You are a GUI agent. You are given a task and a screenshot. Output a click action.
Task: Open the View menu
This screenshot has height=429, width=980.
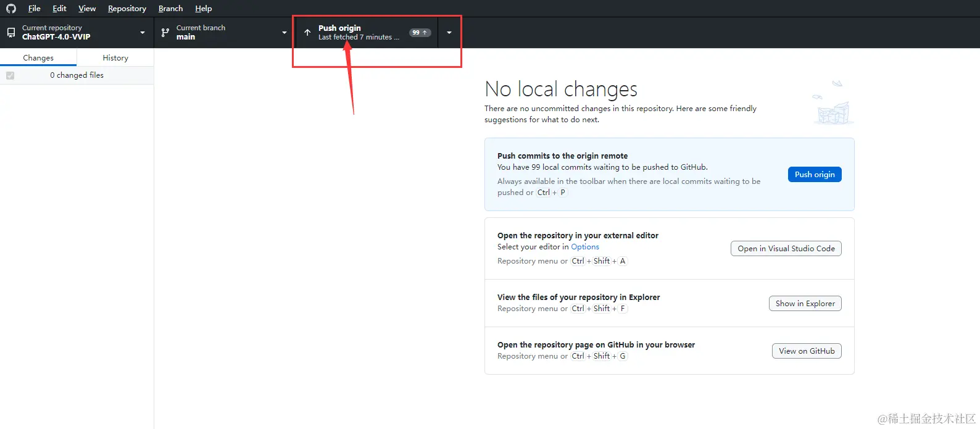(x=87, y=9)
